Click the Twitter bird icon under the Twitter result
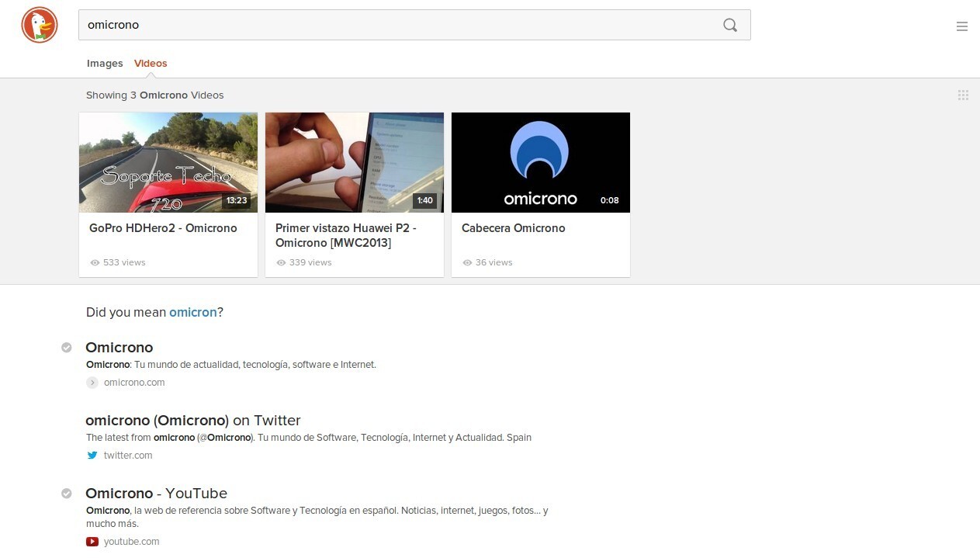Screen dimensions: 980x558 click(92, 455)
